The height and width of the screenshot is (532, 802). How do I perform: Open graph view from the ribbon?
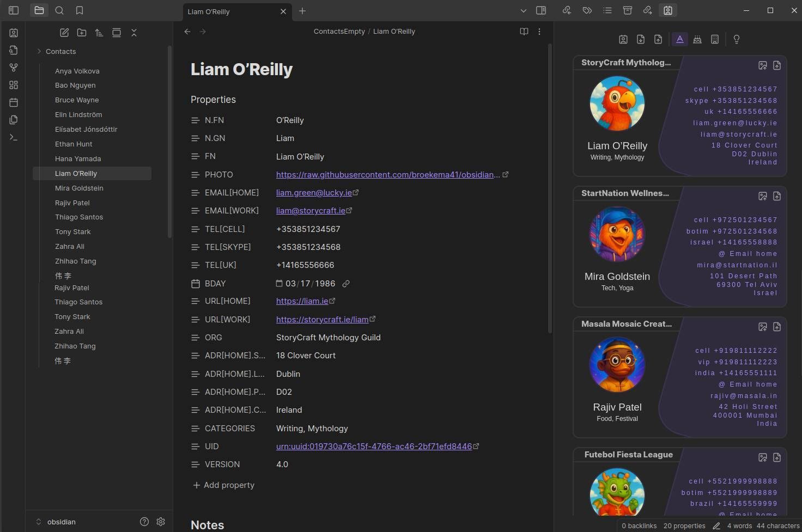pyautogui.click(x=14, y=68)
